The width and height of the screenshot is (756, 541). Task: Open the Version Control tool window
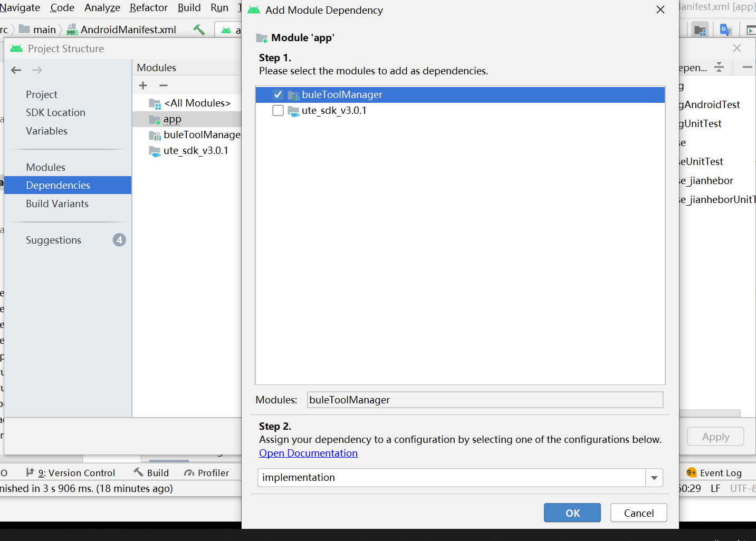(71, 473)
